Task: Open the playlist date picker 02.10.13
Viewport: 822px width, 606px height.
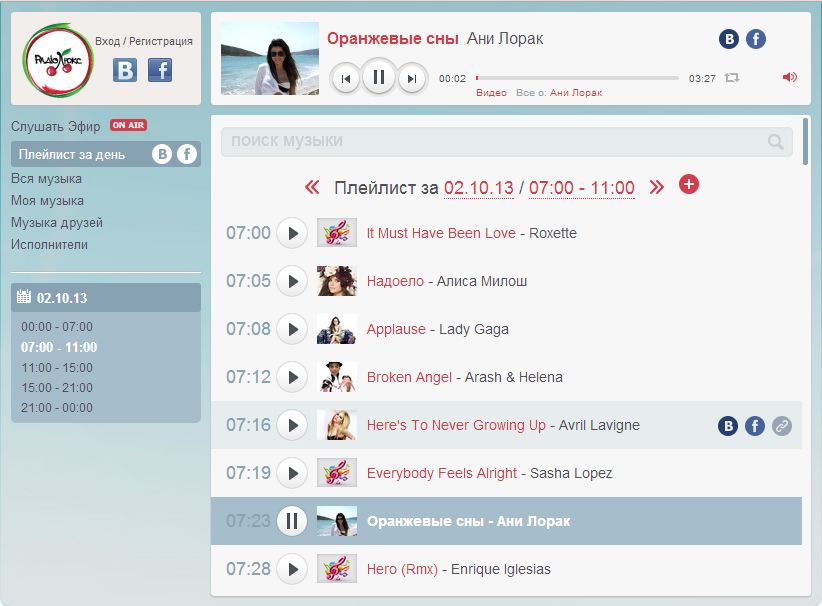Action: (x=478, y=188)
